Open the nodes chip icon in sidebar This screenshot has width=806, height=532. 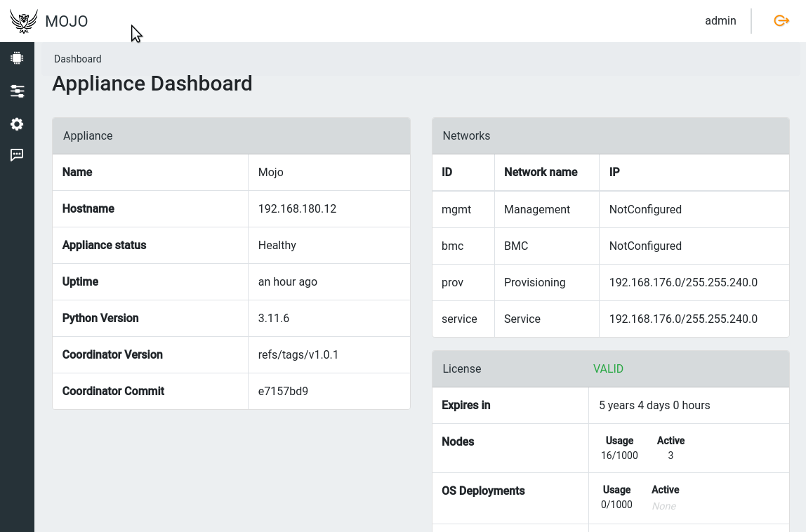17,58
